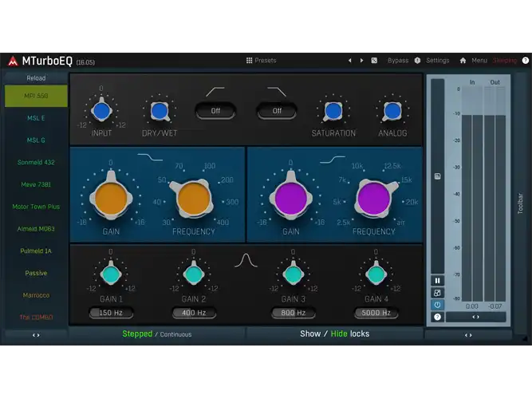The width and height of the screenshot is (532, 399).
Task: Select the MSL E device
Action: pyautogui.click(x=36, y=118)
